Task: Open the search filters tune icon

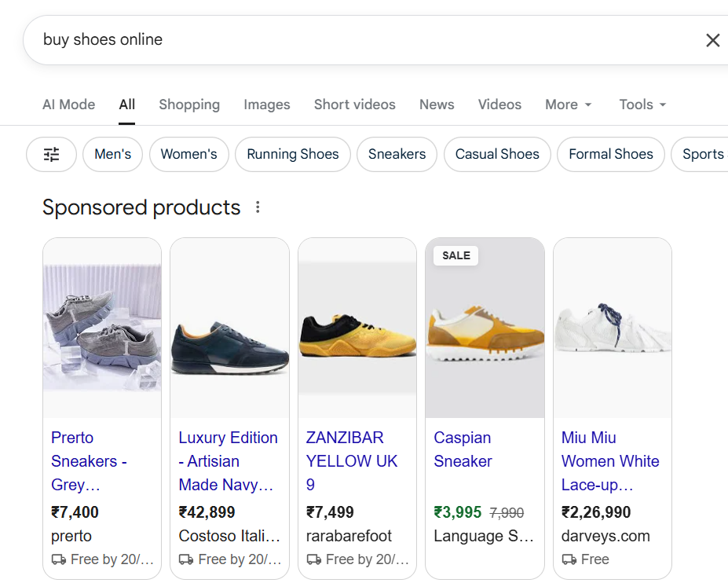Action: coord(50,154)
